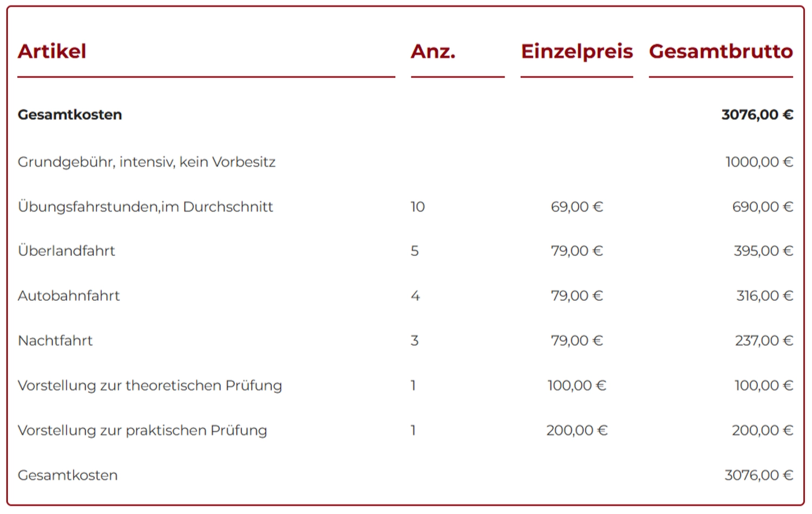
Task: Select the Übungsfahrstunden,im Durchschnitt item
Action: click(145, 207)
